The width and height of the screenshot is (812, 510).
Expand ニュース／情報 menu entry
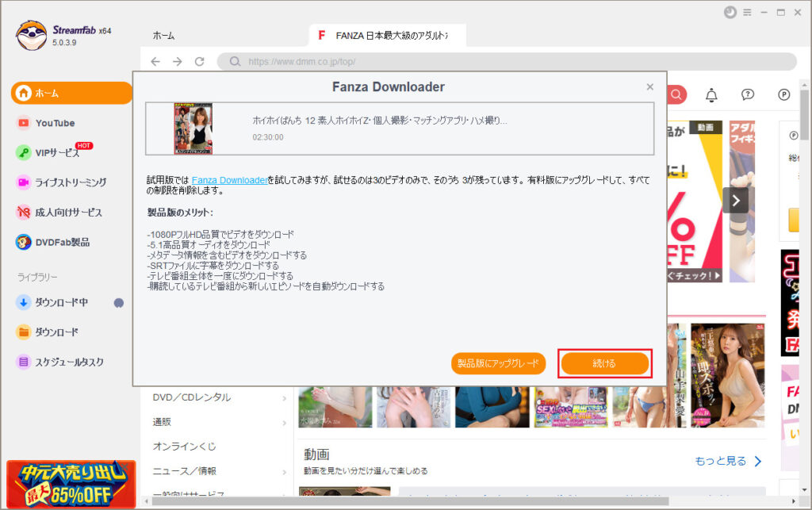coord(220,471)
